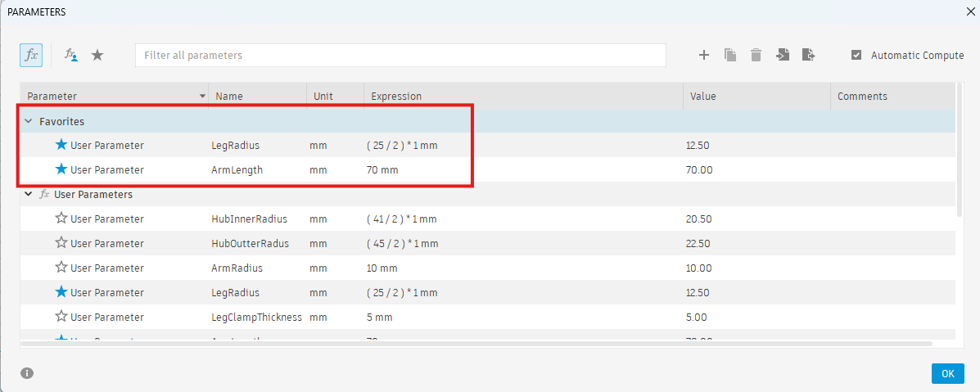This screenshot has width=980, height=392.
Task: Click the favorites star filter icon
Action: (97, 55)
